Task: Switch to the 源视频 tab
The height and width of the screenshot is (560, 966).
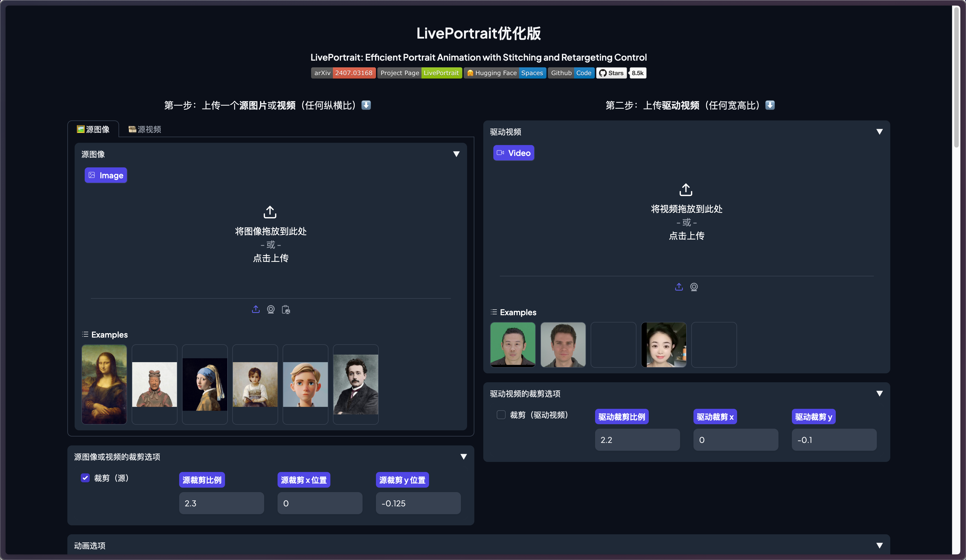Action: coord(145,129)
